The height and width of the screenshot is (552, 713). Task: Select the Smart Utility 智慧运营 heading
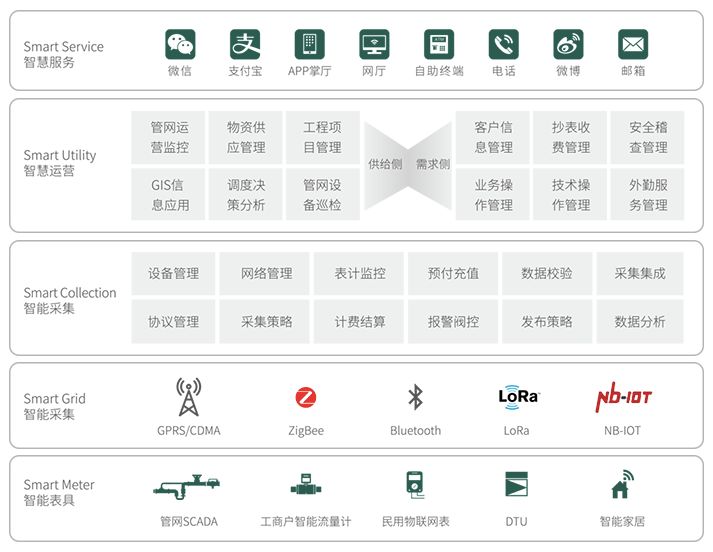[60, 162]
